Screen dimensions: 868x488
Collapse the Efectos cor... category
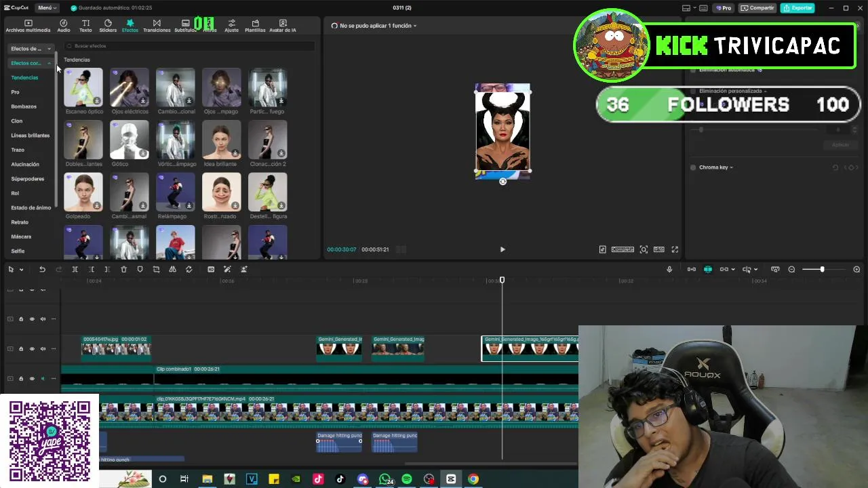click(31, 63)
